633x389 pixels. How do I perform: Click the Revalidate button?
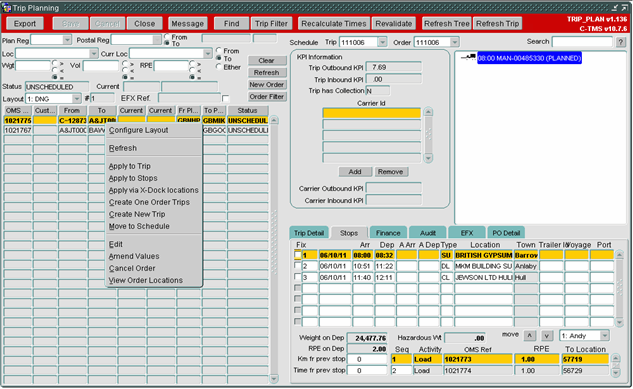click(x=394, y=24)
